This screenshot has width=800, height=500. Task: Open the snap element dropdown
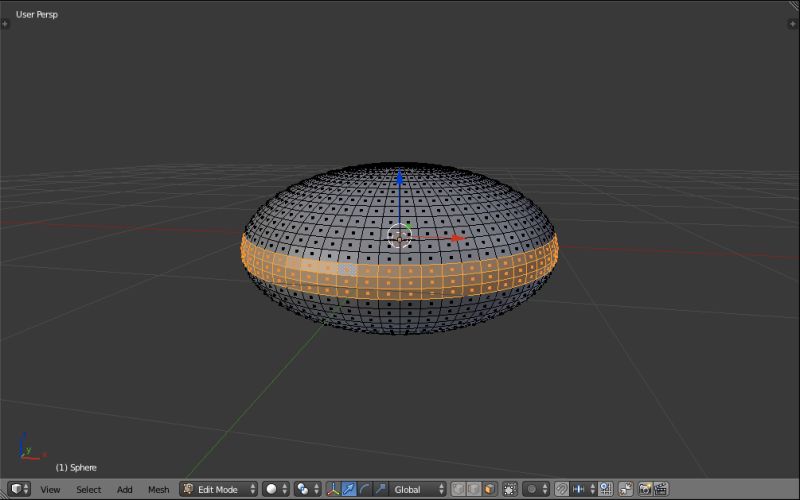[x=583, y=489]
